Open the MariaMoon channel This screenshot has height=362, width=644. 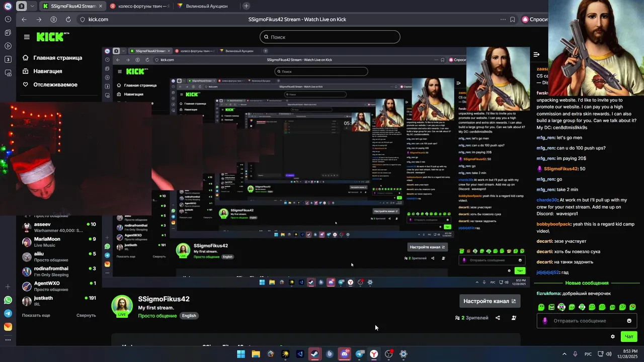(x=59, y=242)
